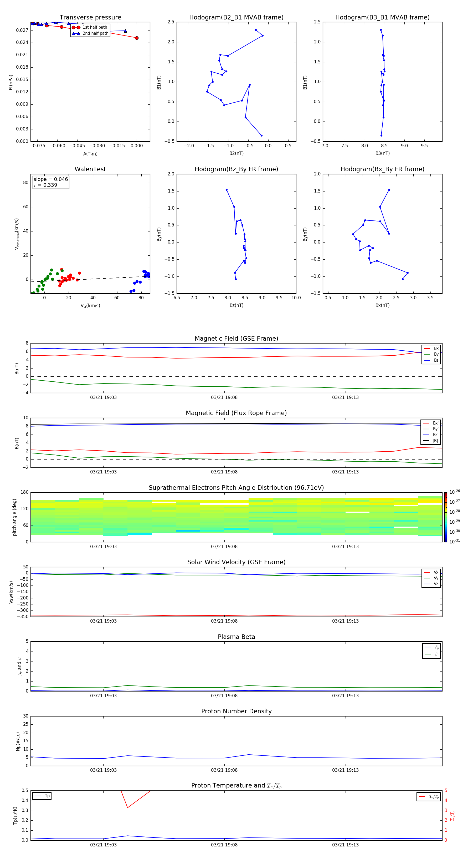Click the |B| legend entry
This screenshot has height=868, width=473.
pos(431,441)
